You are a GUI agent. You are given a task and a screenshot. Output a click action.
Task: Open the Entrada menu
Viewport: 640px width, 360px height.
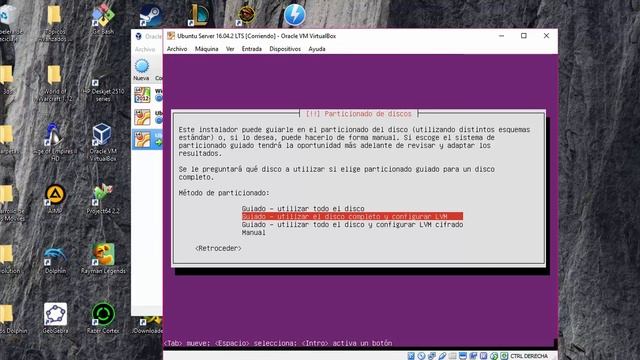(x=251, y=49)
